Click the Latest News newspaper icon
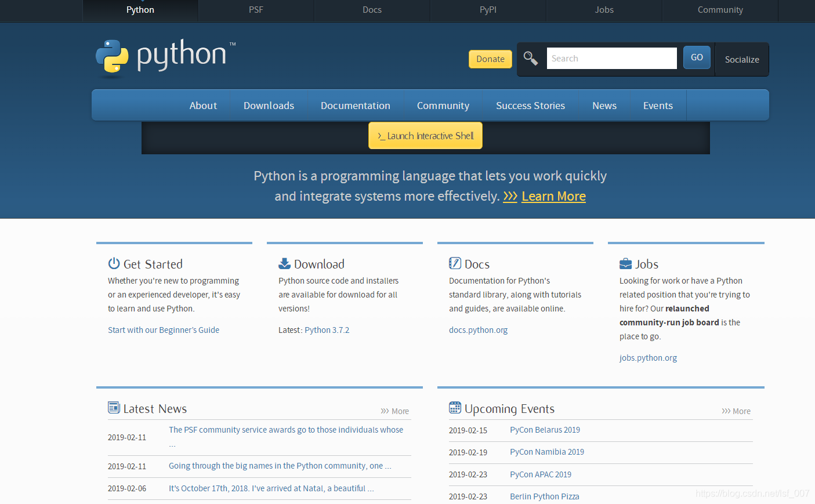The height and width of the screenshot is (504, 815). coord(114,408)
